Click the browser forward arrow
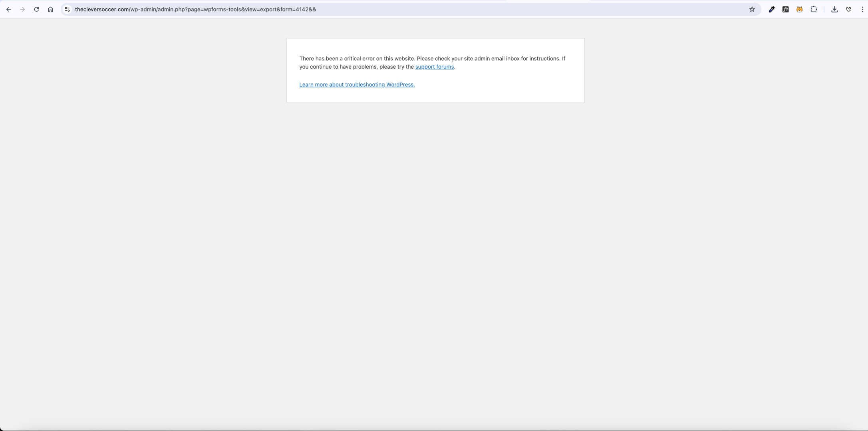 (x=22, y=10)
